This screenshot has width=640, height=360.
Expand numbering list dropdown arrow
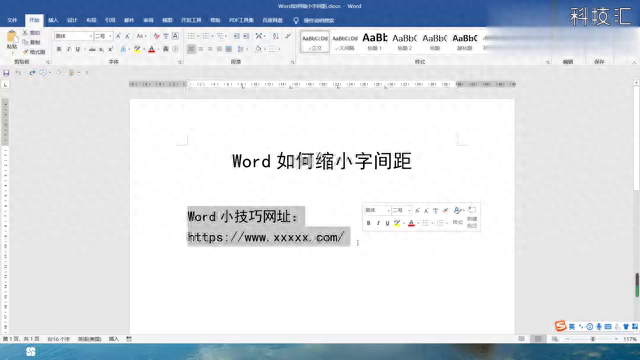[x=213, y=36]
